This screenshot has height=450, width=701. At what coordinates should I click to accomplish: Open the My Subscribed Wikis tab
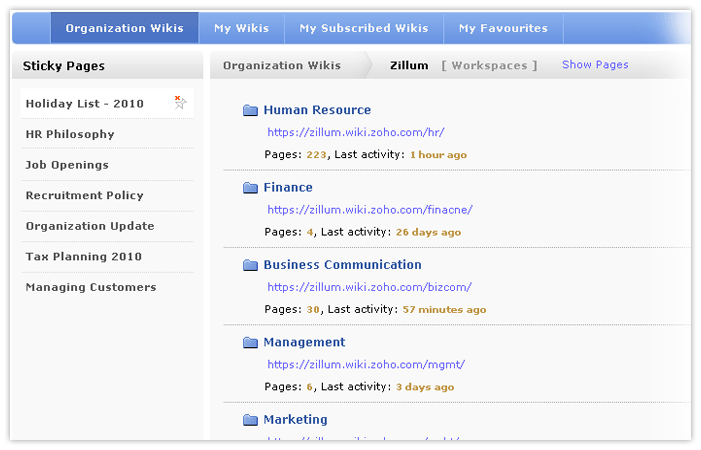point(364,28)
